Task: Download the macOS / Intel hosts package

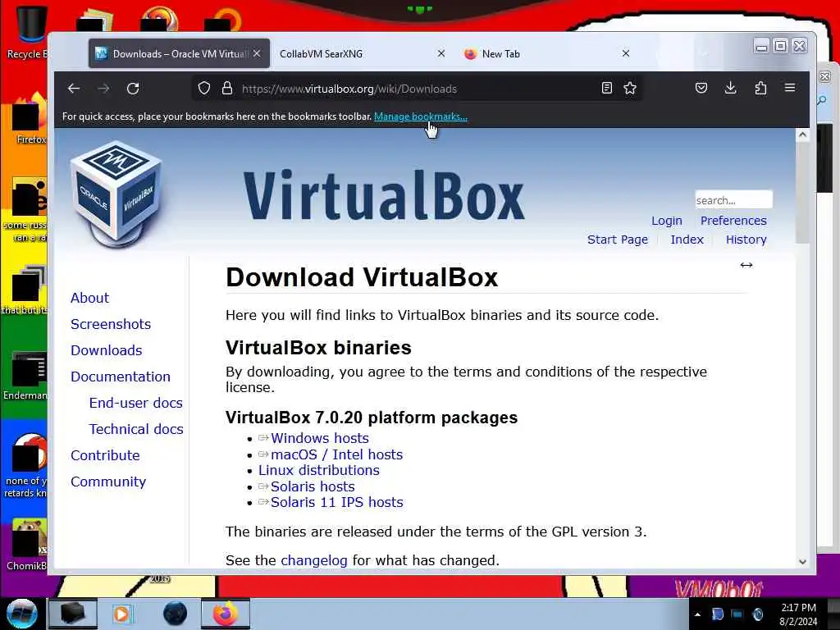Action: pyautogui.click(x=336, y=454)
